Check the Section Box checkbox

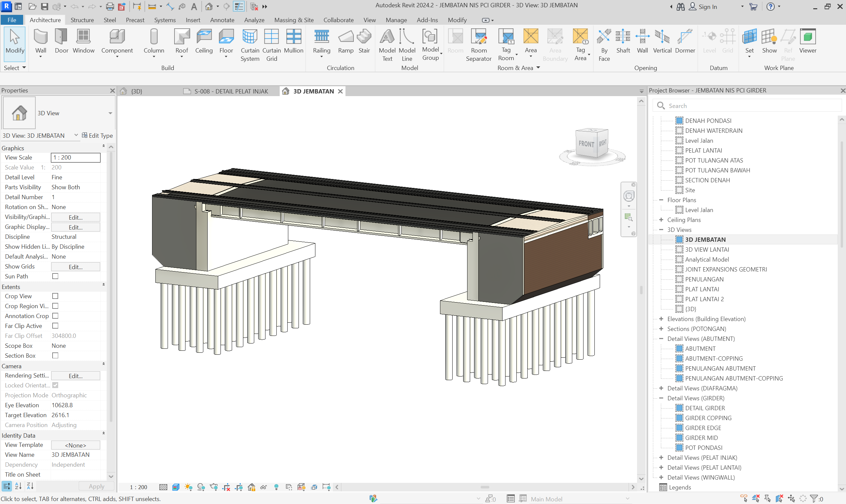pyautogui.click(x=55, y=356)
